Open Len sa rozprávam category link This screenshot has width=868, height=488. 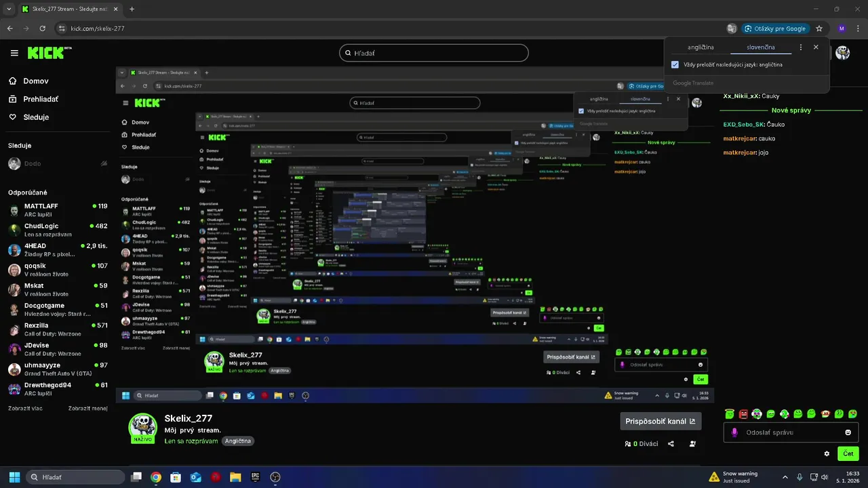(191, 441)
